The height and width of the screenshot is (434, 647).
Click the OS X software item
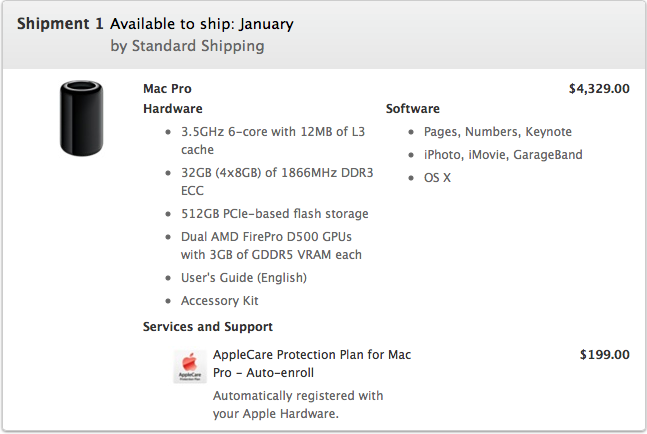[438, 178]
